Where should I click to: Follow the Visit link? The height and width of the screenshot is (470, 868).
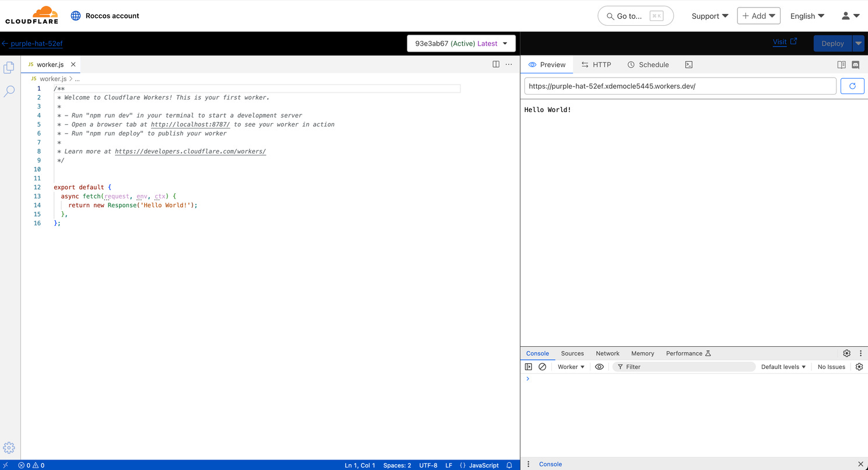pos(785,42)
